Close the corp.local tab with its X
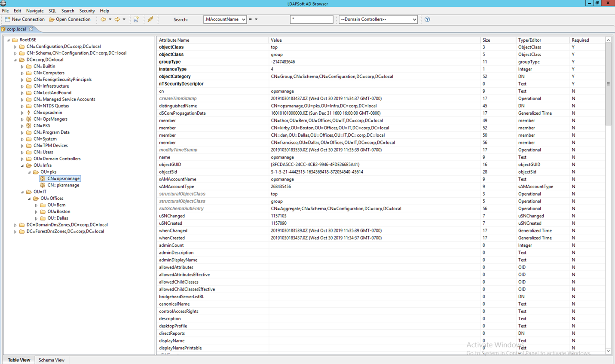 [31, 29]
